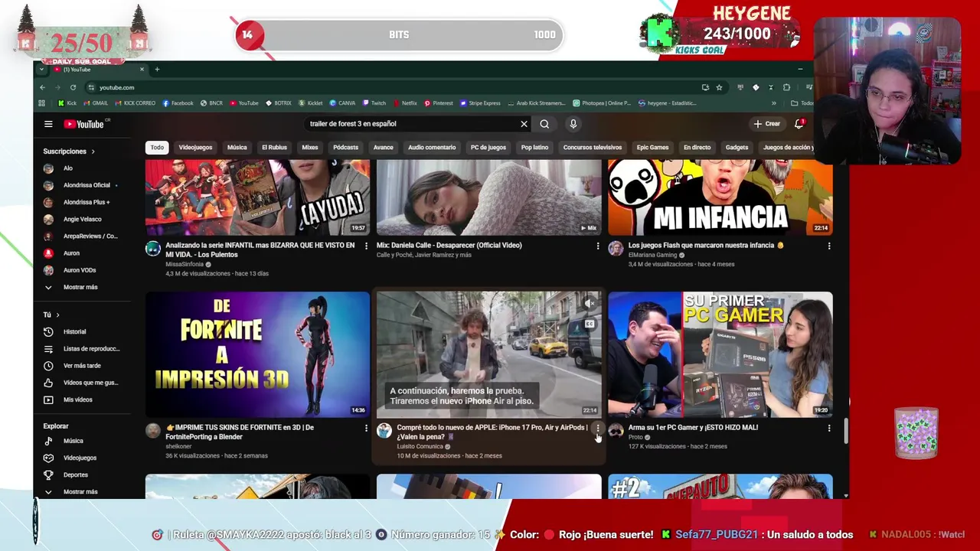Open Auron VODs channel
This screenshot has width=980, height=551.
(x=80, y=270)
